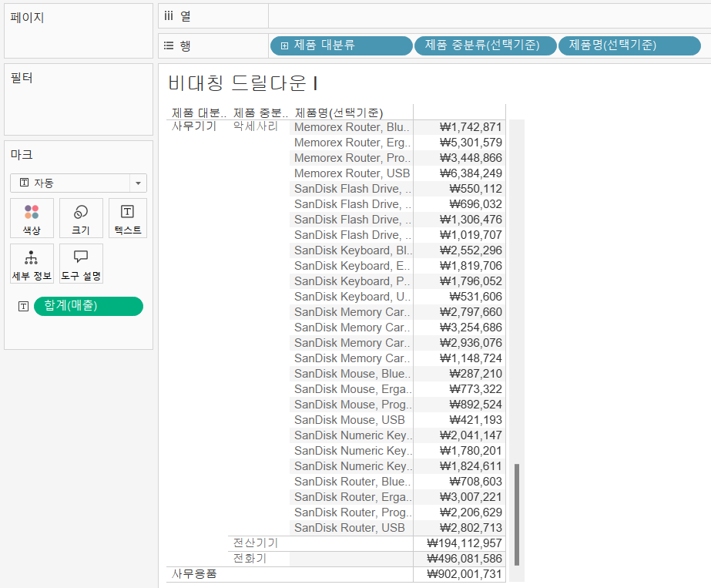This screenshot has width=711, height=588.
Task: Click the value ₩496,081,586
Action: [464, 559]
